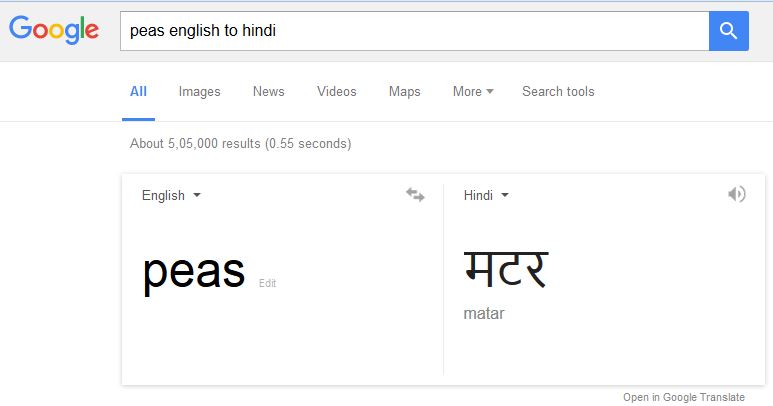This screenshot has height=406, width=773.
Task: Click into the search query field
Action: coord(415,31)
